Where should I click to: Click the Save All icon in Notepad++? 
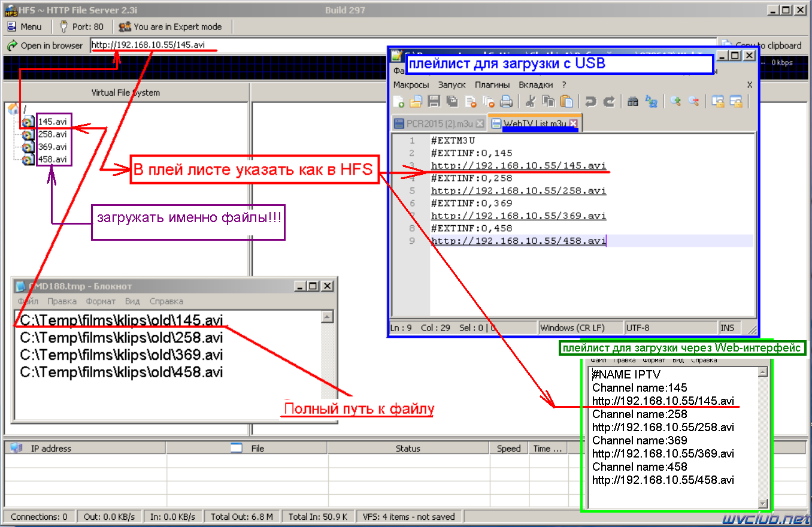pos(452,102)
